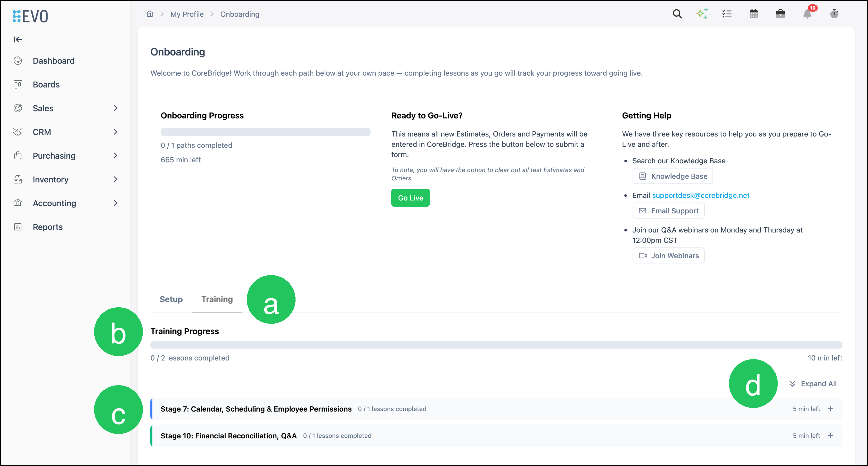This screenshot has height=466, width=868.
Task: Open notifications bell with 10 badge
Action: tap(808, 13)
